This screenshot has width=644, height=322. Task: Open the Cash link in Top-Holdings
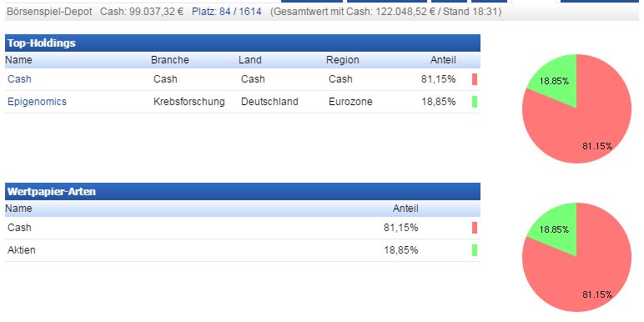19,79
